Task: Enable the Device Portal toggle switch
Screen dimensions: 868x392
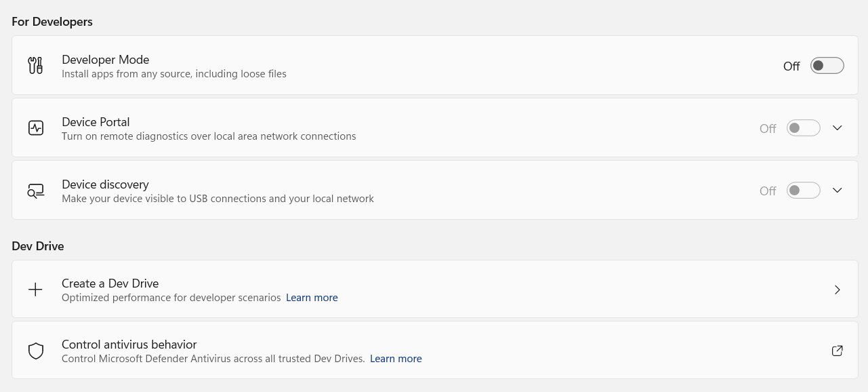Action: 803,128
